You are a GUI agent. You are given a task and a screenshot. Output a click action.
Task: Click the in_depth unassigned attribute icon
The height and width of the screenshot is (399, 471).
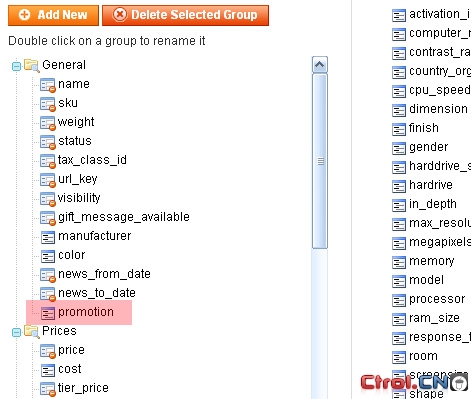399,205
